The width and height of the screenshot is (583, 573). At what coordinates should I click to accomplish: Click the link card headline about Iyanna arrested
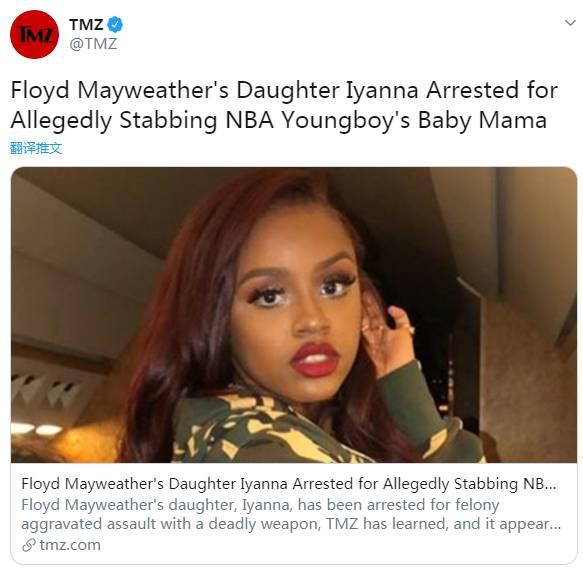pos(289,484)
